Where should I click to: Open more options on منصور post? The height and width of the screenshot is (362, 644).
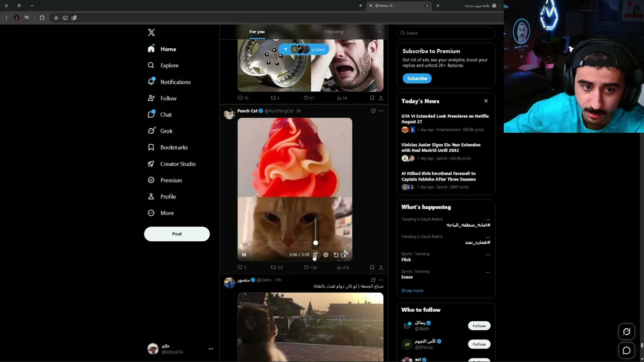coord(381,280)
